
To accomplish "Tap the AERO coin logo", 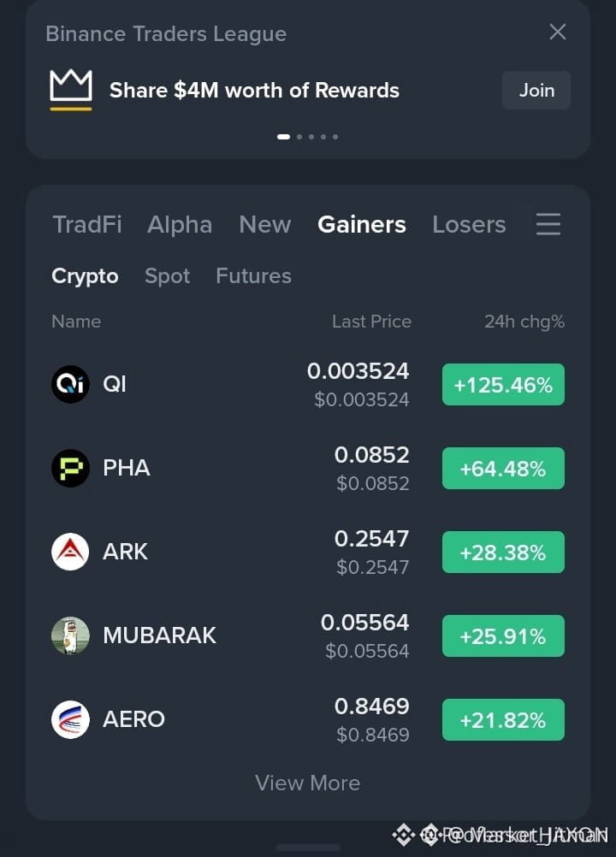I will pyautogui.click(x=70, y=719).
